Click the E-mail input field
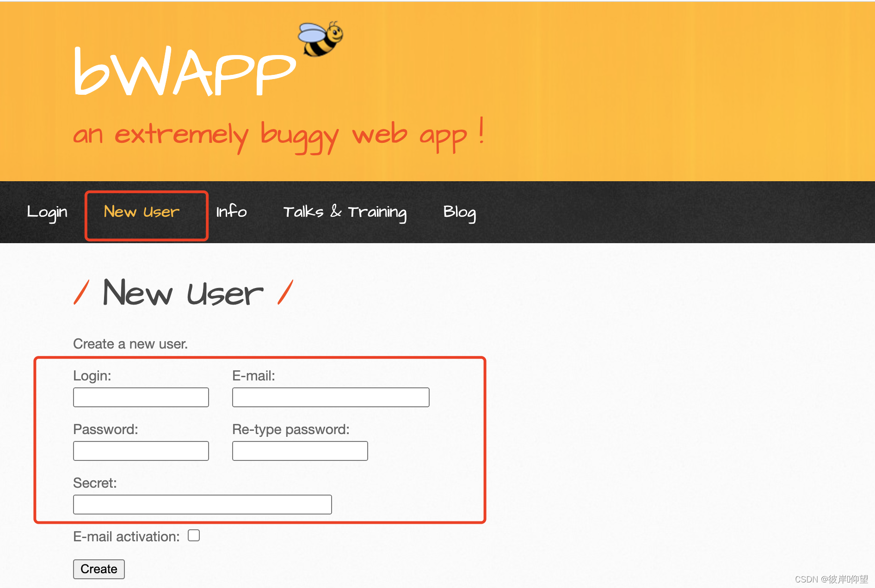Image resolution: width=875 pixels, height=588 pixels. [x=330, y=397]
